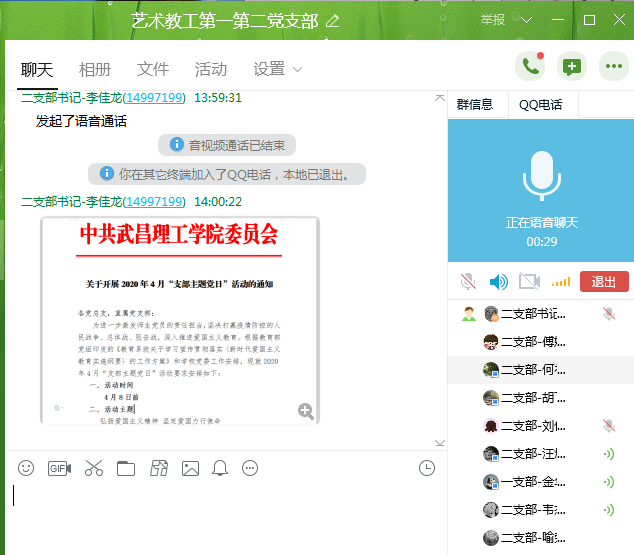Click the 音视频通话已结束 notice

(x=227, y=145)
